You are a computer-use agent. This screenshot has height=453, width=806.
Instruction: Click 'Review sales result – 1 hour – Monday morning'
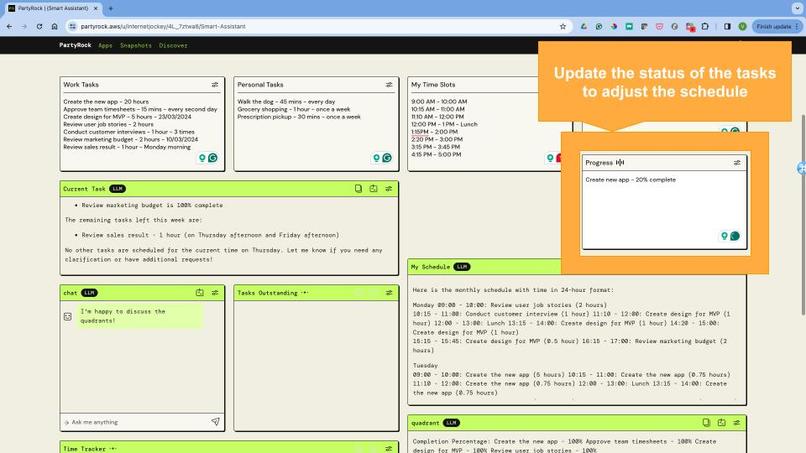(x=127, y=147)
